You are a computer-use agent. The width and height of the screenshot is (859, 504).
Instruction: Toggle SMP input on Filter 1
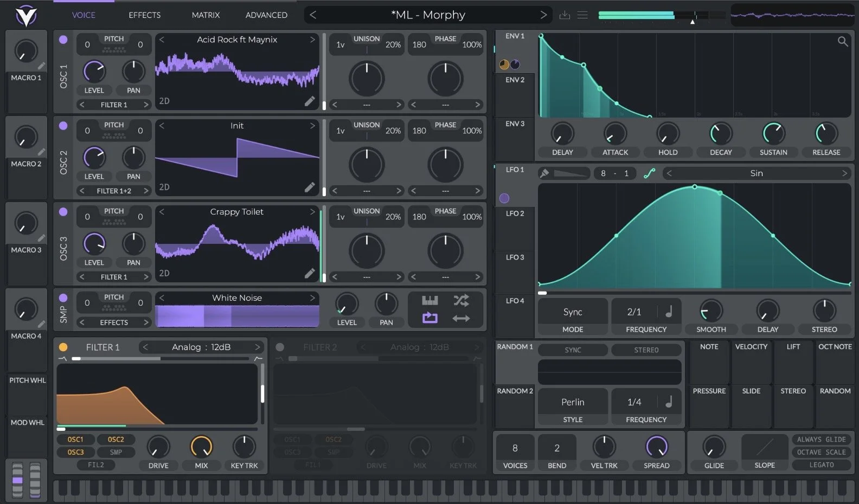116,452
